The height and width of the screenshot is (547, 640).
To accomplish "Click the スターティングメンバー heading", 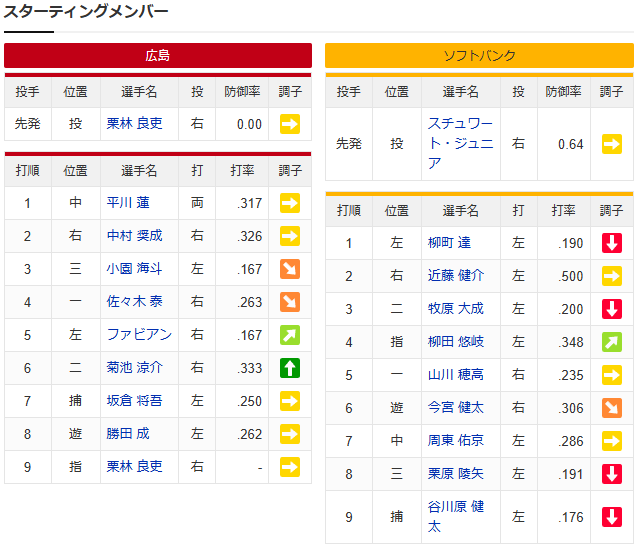I will pyautogui.click(x=86, y=11).
